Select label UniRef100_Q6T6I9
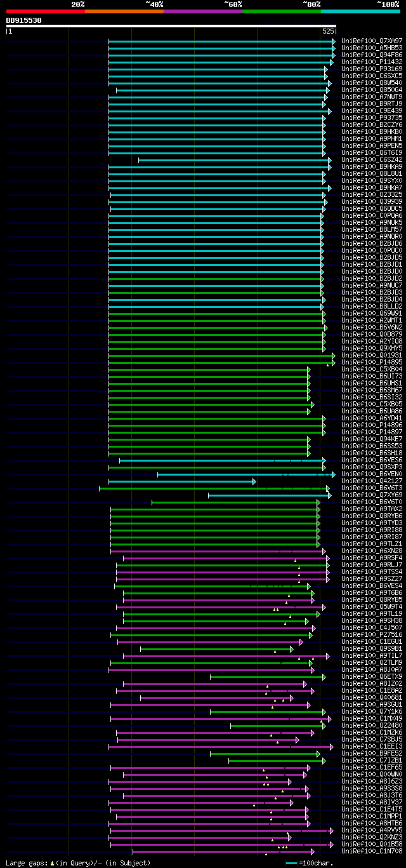Image resolution: width=406 pixels, height=868 pixels. (372, 152)
